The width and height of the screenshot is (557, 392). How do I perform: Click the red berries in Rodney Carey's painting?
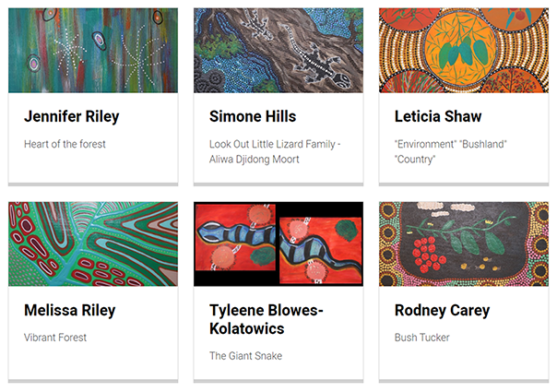tap(426, 250)
